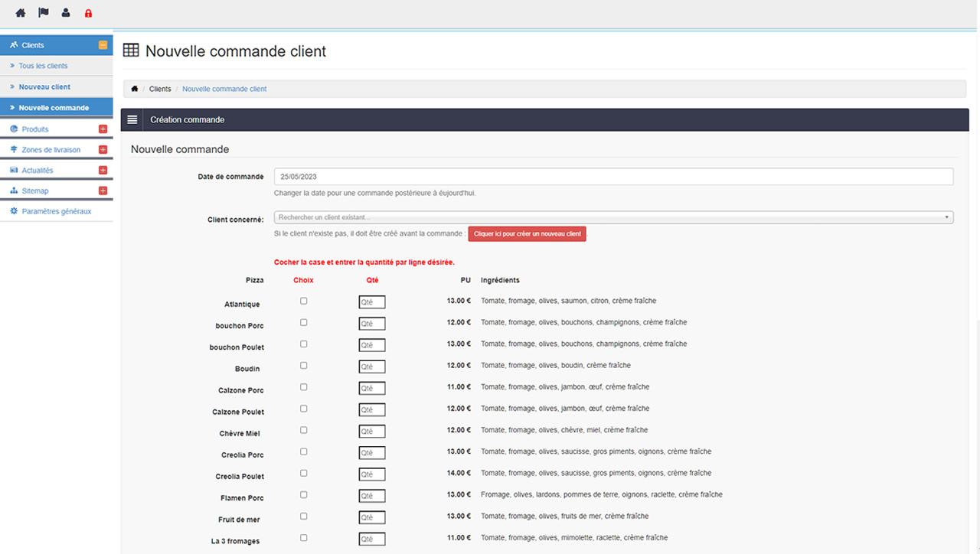Screen dimensions: 980x554
Task: Select Nouveau client in sidebar
Action: 44,86
